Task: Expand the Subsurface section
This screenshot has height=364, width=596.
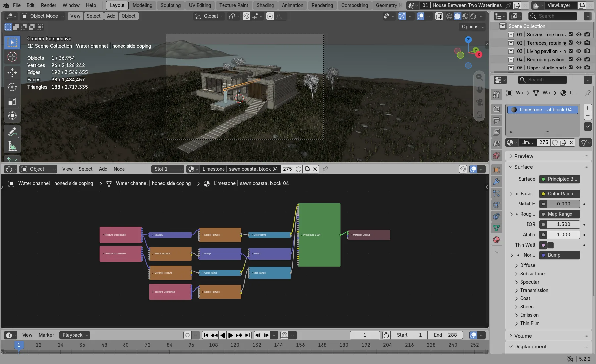Action: 532,274
